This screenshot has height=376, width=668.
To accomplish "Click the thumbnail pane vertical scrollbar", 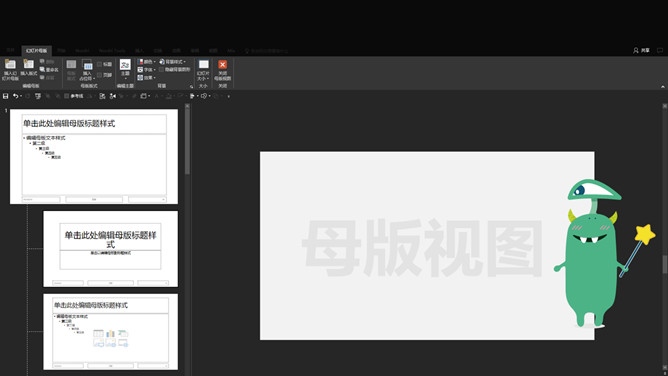I will tap(187, 141).
